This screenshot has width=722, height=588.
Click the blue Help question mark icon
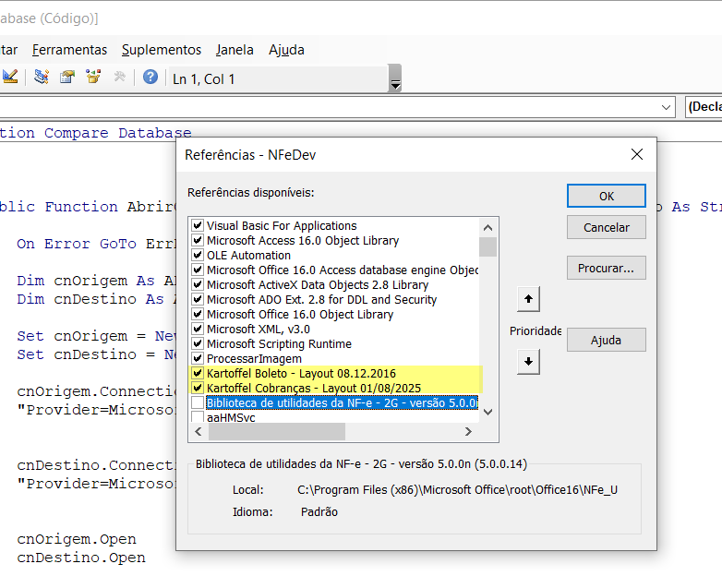[150, 78]
